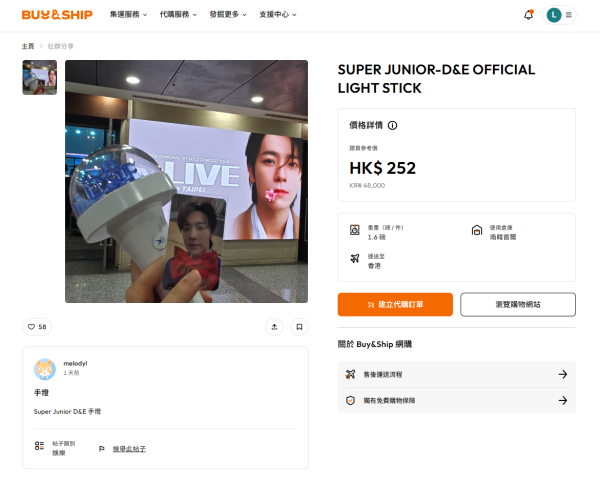Open the 售後運送流程 row arrow
Screen dimensions: 600x485
point(562,374)
